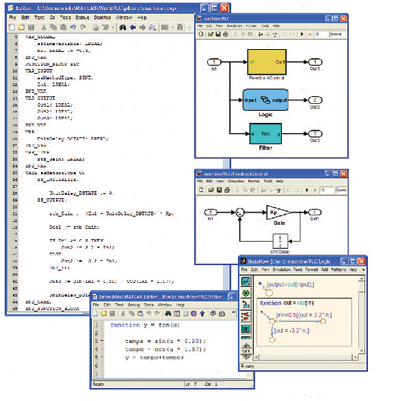This screenshot has height=401, width=400.
Task: Open File menu in main Editor window
Action: [13, 17]
